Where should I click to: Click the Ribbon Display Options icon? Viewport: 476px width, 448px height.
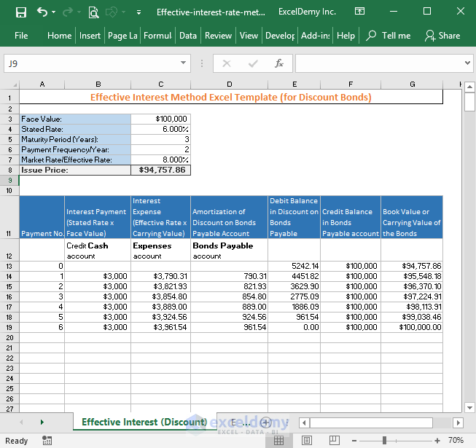(359, 12)
